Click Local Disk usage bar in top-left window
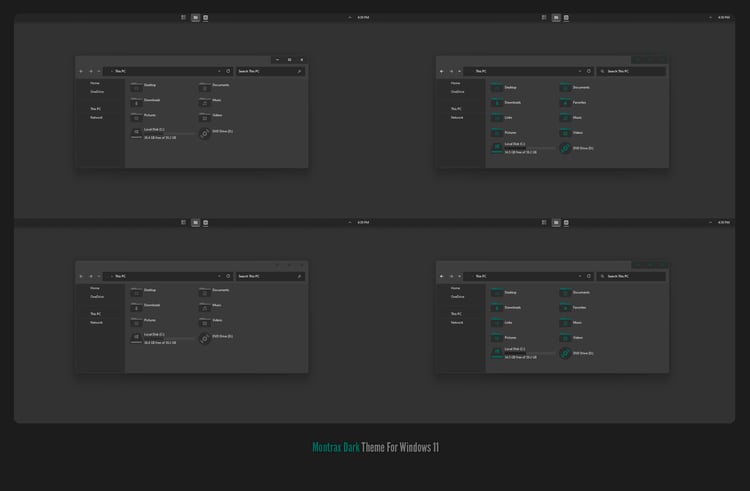 click(x=169, y=133)
